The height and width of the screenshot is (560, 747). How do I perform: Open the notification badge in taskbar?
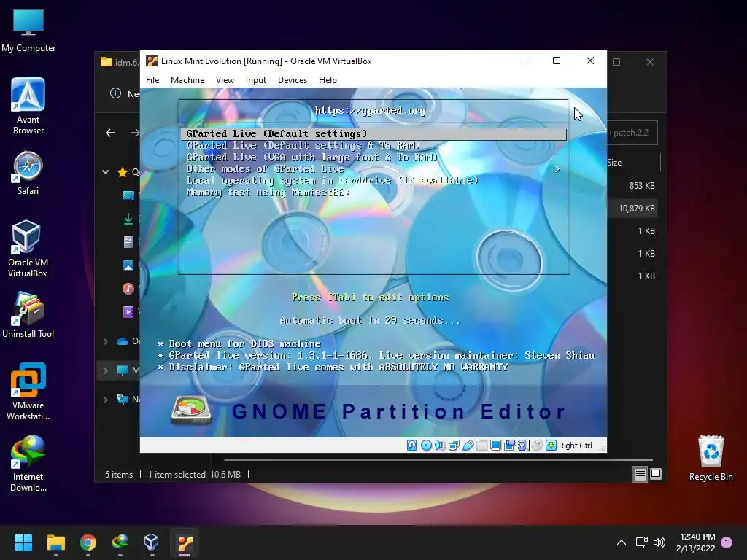tap(727, 542)
